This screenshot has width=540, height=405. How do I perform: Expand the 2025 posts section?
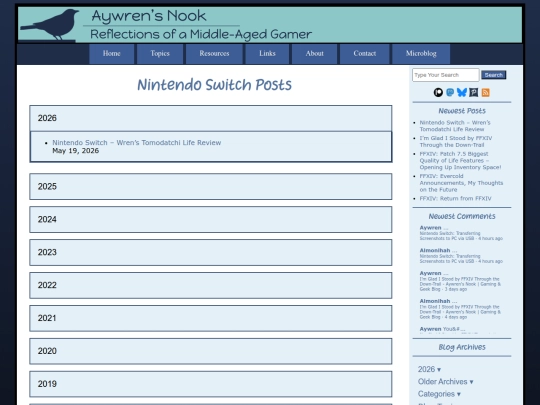(x=211, y=187)
